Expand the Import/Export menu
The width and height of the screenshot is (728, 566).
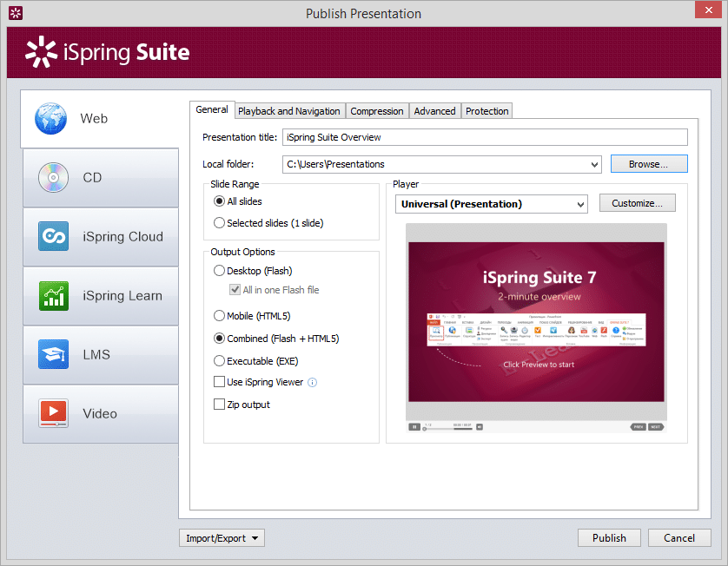pos(221,537)
